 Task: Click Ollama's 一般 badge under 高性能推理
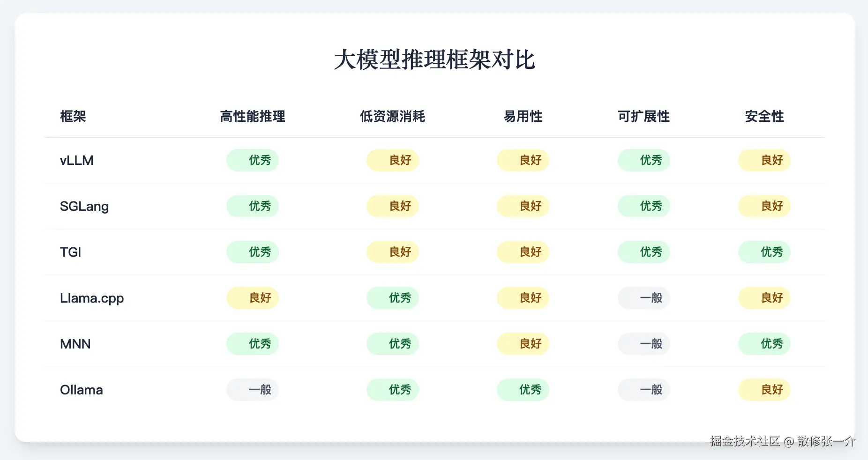coord(253,390)
